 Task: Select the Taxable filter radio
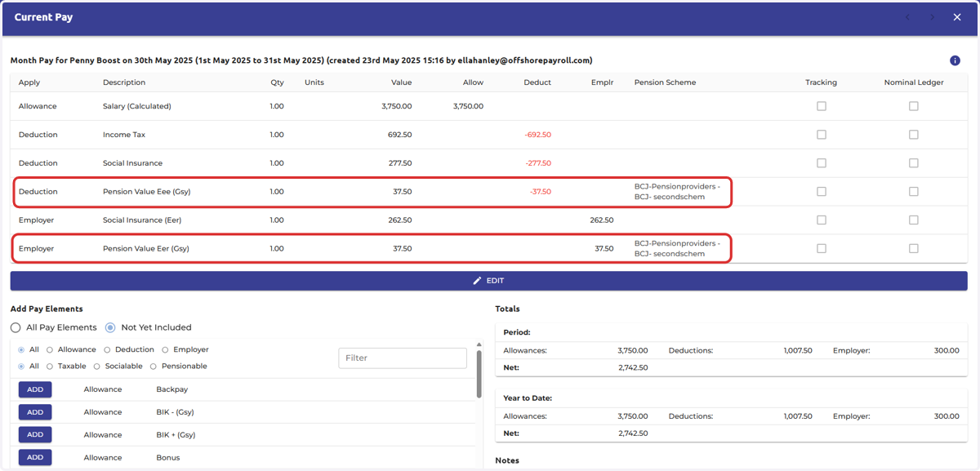coord(50,367)
